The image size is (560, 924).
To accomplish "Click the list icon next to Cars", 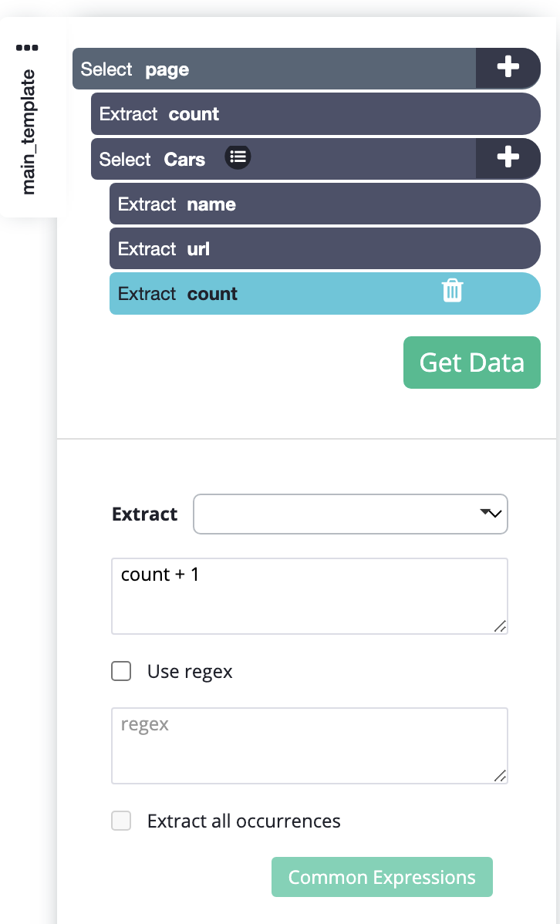I will pos(238,157).
